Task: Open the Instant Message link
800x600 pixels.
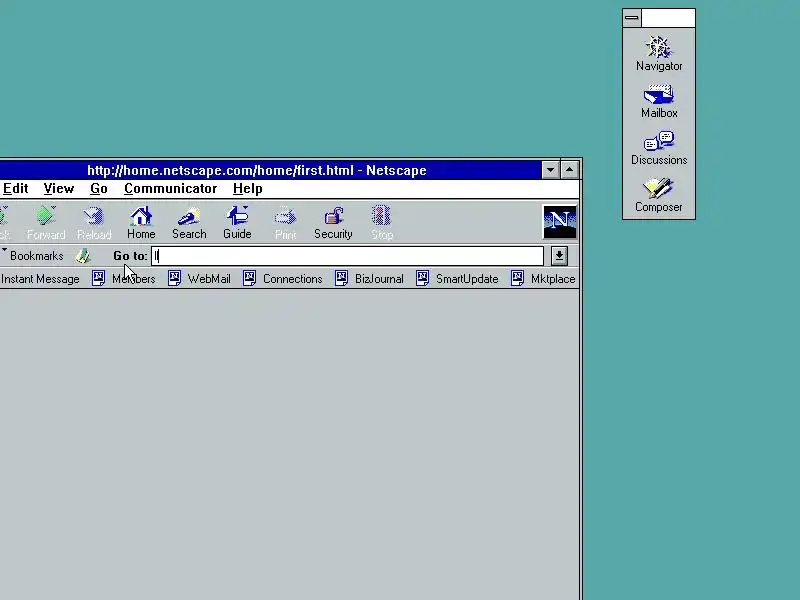Action: pyautogui.click(x=40, y=279)
